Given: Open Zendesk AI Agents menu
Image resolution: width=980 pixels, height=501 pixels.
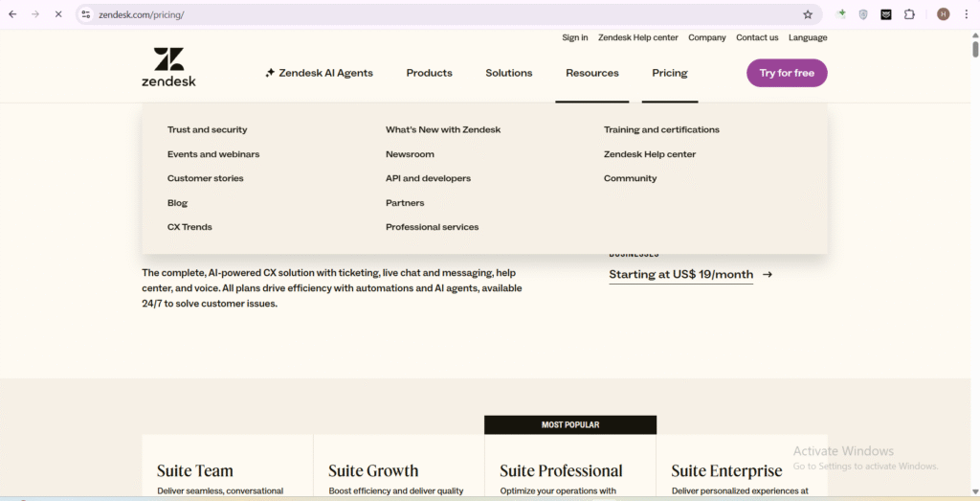Looking at the screenshot, I should [319, 73].
